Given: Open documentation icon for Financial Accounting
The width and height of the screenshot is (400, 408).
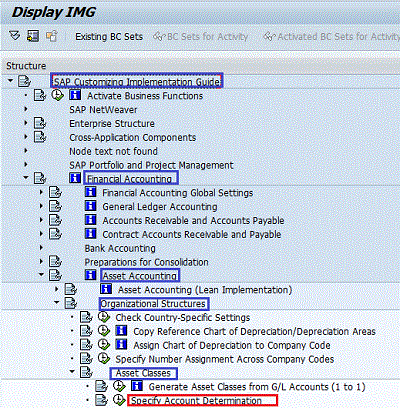Looking at the screenshot, I should click(40, 179).
